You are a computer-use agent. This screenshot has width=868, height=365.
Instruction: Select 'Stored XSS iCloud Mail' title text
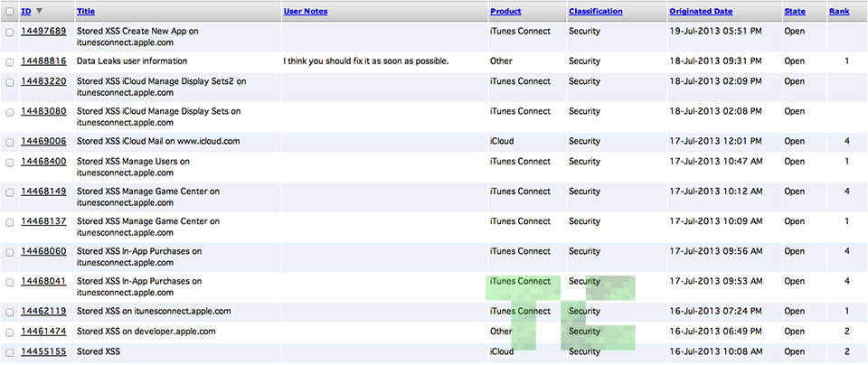(158, 142)
